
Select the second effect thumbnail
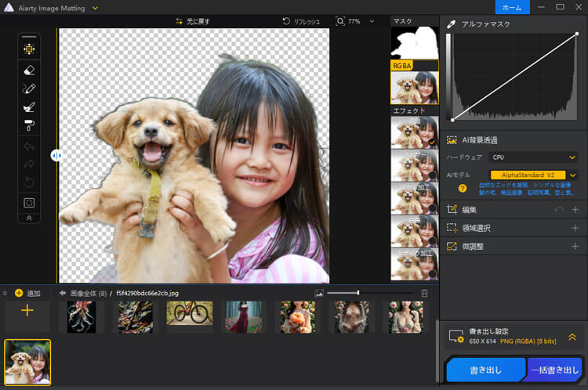point(415,165)
